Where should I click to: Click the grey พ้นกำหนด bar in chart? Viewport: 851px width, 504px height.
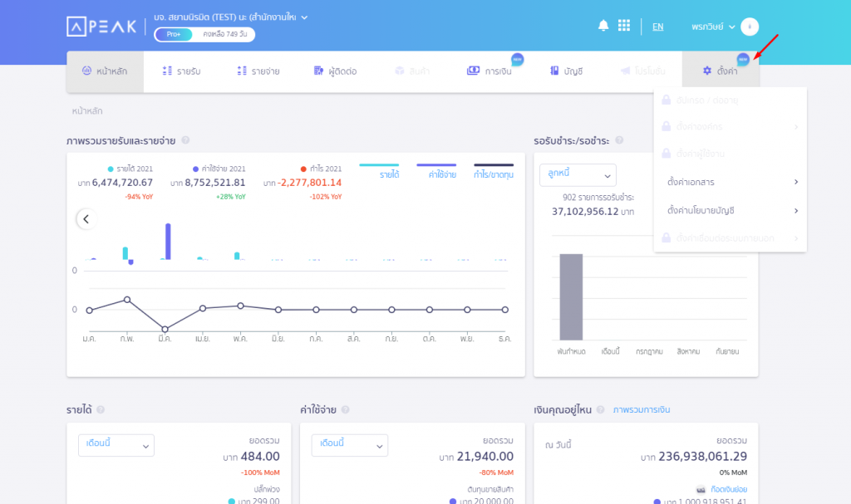point(570,296)
